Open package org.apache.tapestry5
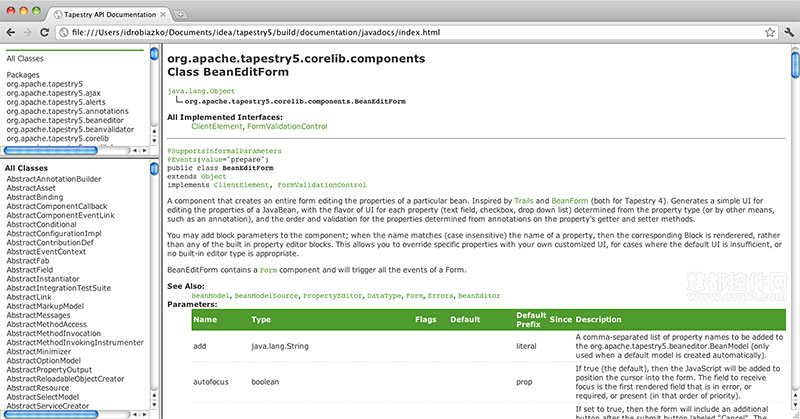 (44, 84)
